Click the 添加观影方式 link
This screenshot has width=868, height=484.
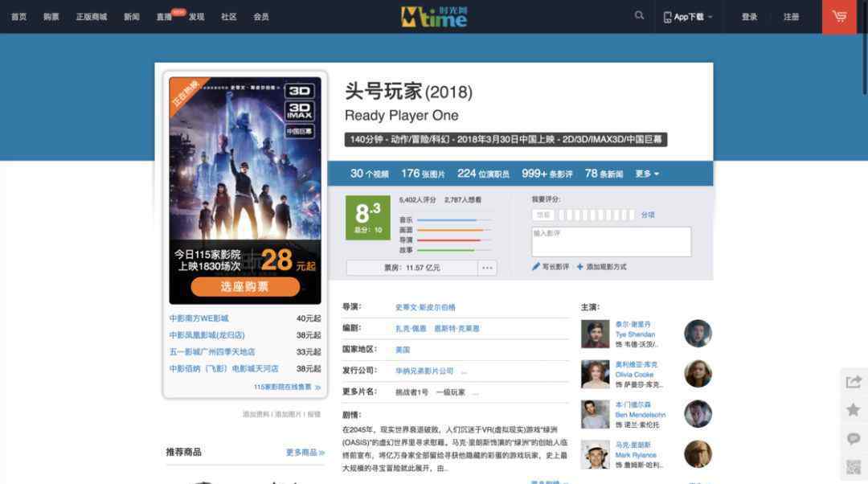606,267
